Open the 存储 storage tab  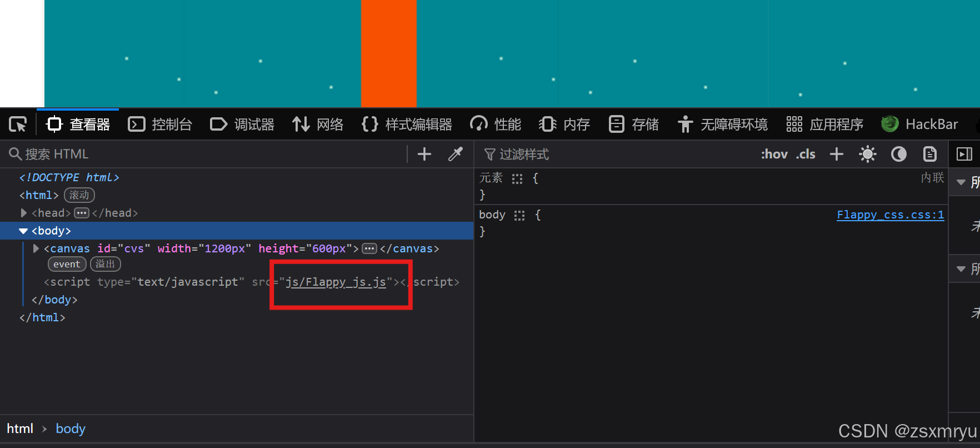(x=633, y=124)
